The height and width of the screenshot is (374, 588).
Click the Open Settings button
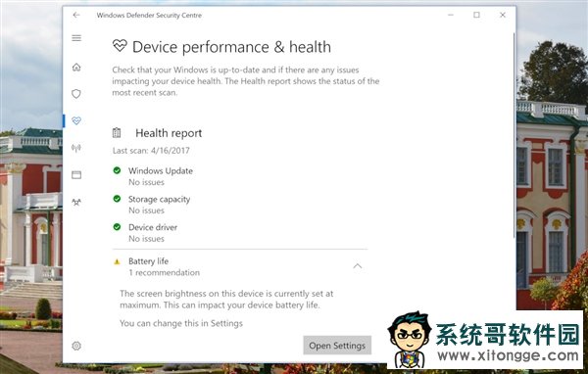(337, 346)
